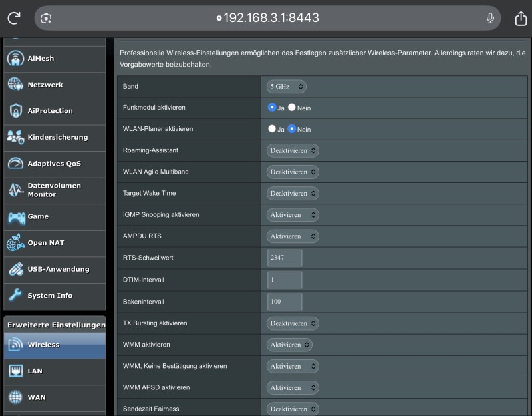Image resolution: width=532 pixels, height=416 pixels.
Task: Open the Datenvolumen Monitor page
Action: (x=54, y=190)
